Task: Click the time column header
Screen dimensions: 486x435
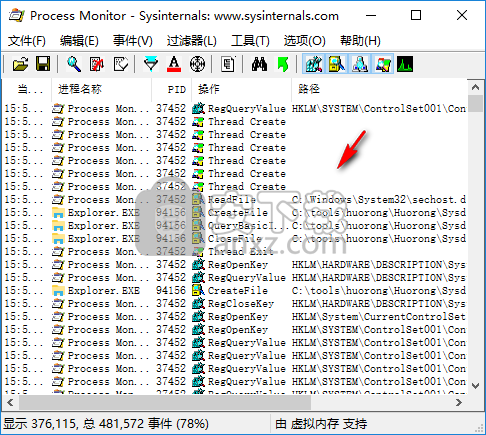Action: [27, 89]
